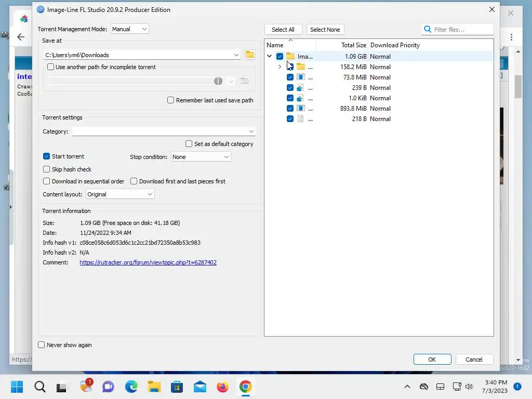Enable 'Skip hash check'

coord(46,169)
